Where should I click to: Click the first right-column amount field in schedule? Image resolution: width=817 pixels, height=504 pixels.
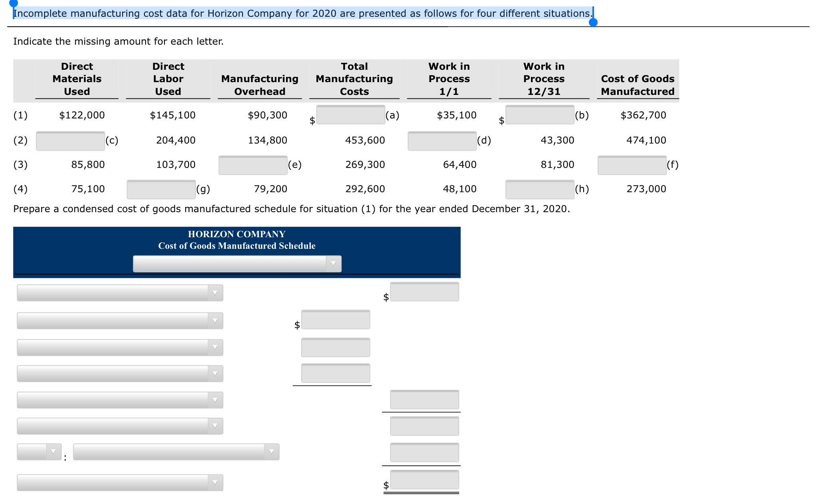tap(424, 292)
